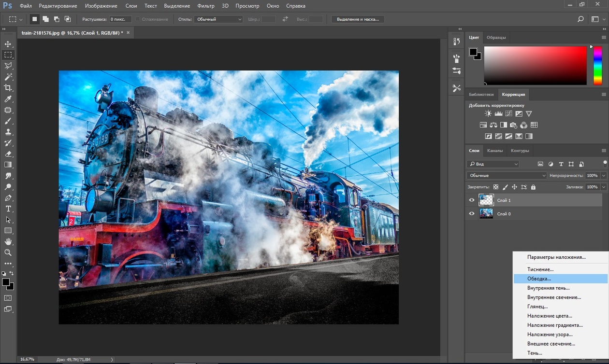Viewport: 609px width, 364px height.
Task: Select the Eraser tool
Action: tap(8, 154)
